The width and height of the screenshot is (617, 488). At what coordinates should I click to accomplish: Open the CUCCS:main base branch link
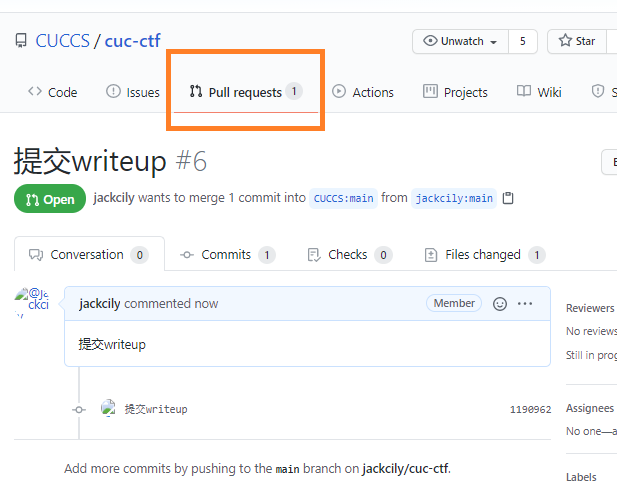tap(343, 198)
